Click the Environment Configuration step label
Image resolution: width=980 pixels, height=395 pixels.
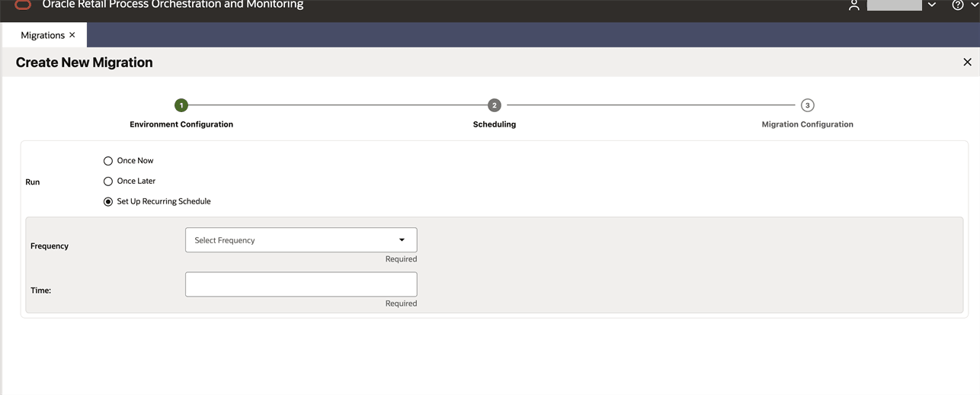(181, 124)
